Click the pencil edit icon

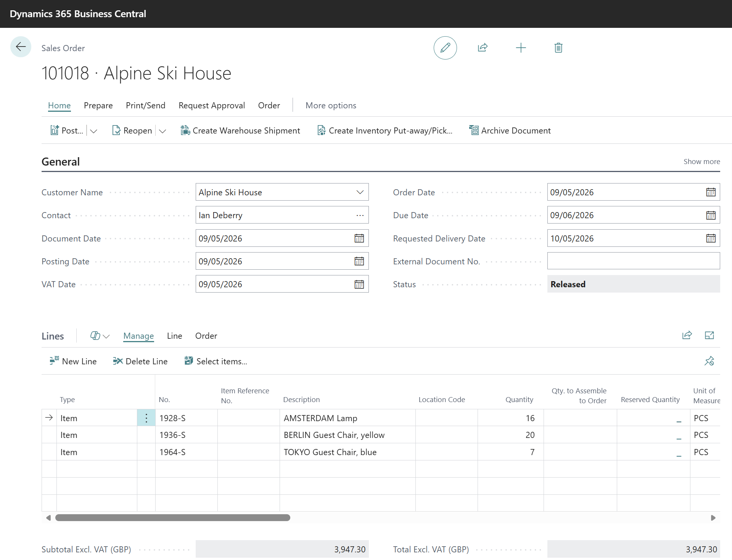(x=445, y=48)
